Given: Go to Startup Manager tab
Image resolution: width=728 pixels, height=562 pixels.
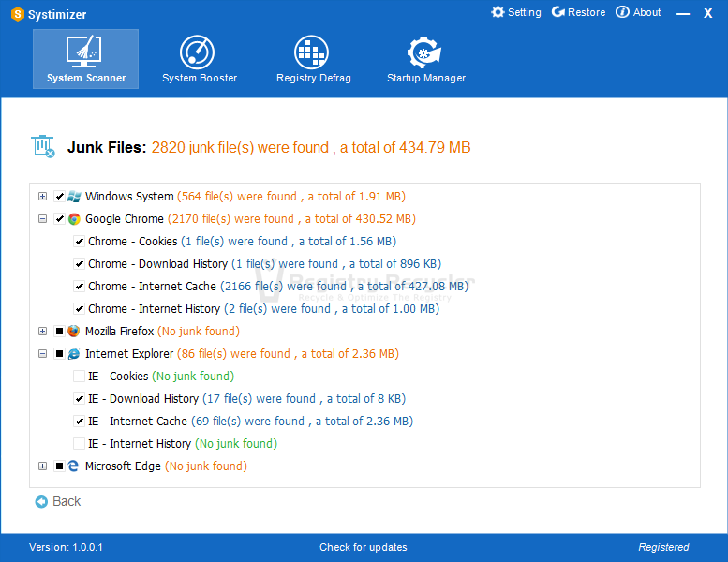Looking at the screenshot, I should 426,59.
